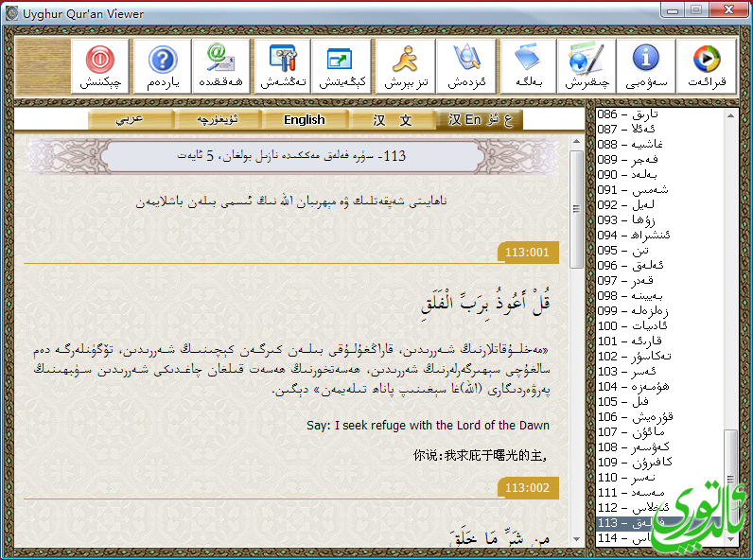
Task: Select surah 101 in list
Action: tap(659, 341)
